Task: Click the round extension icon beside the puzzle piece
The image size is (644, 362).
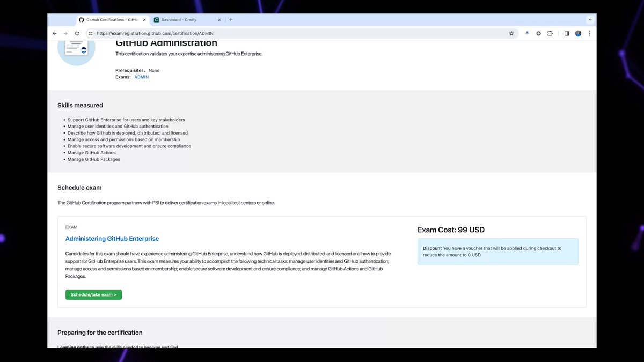Action: [x=538, y=33]
